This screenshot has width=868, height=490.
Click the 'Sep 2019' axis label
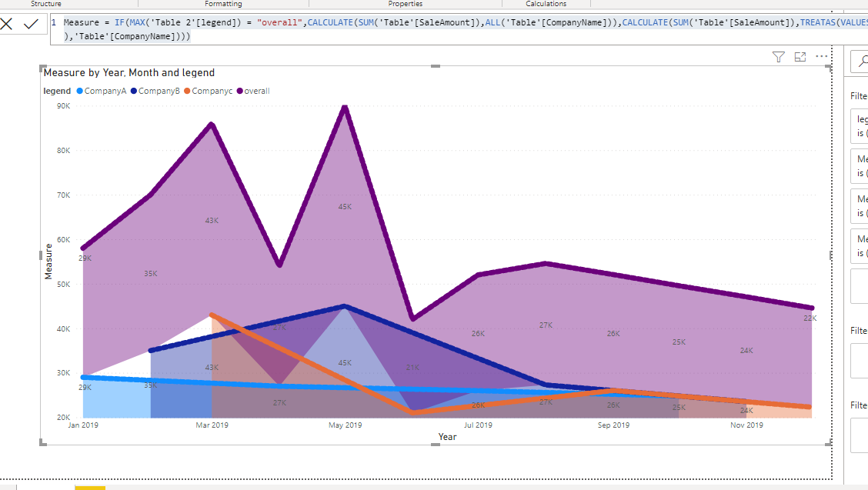(613, 425)
